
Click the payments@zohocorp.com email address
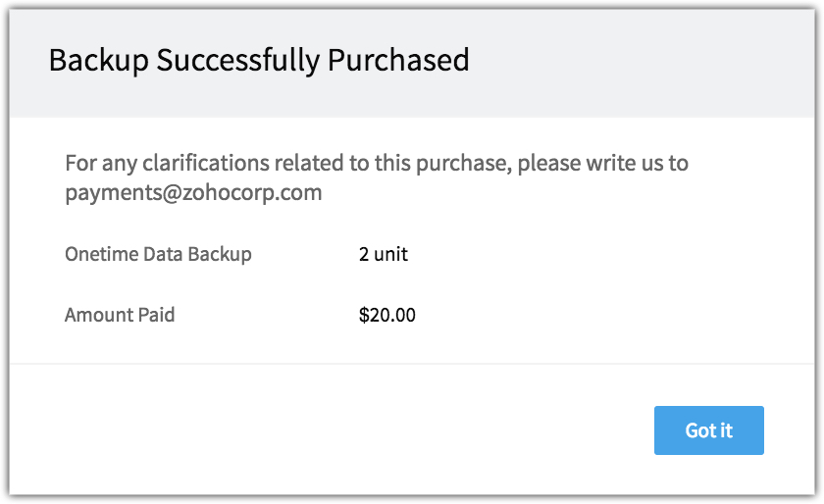(x=193, y=192)
